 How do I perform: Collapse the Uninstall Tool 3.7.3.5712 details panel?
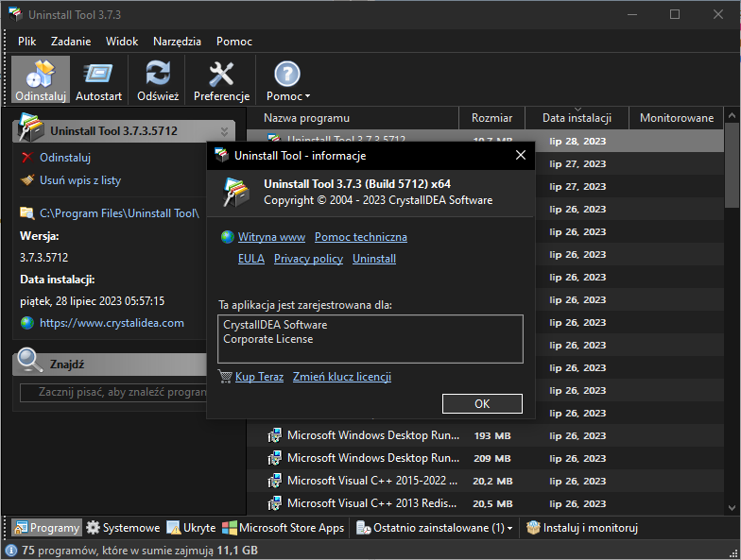point(224,131)
